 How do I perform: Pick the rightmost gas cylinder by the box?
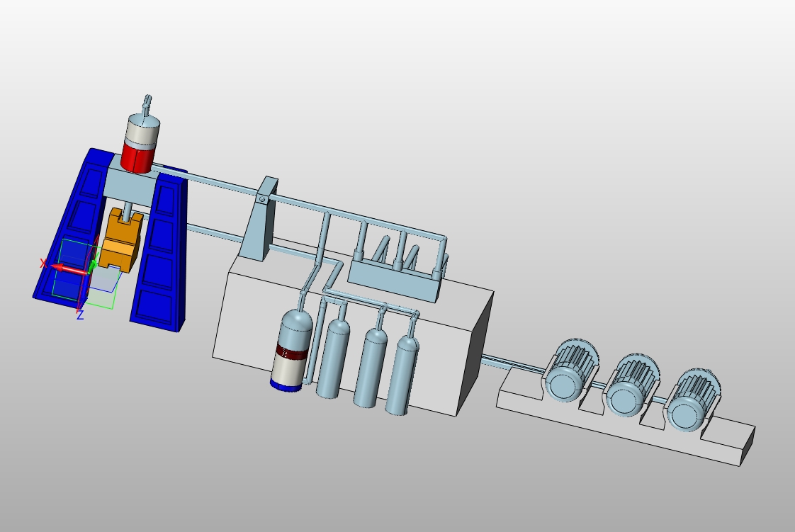402,374
